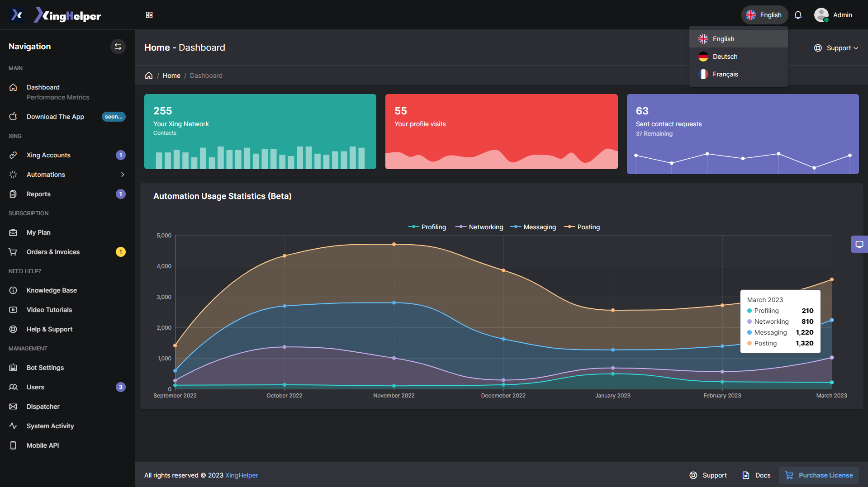Open the Your profile visits card
The width and height of the screenshot is (868, 487).
tap(501, 132)
